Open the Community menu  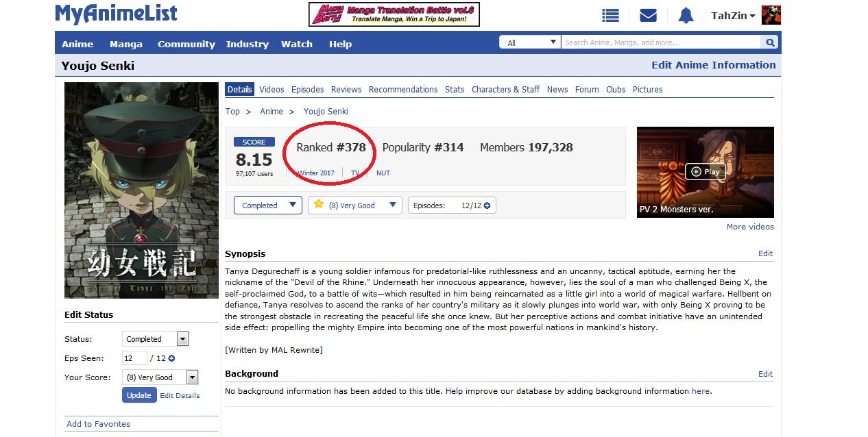pos(186,44)
